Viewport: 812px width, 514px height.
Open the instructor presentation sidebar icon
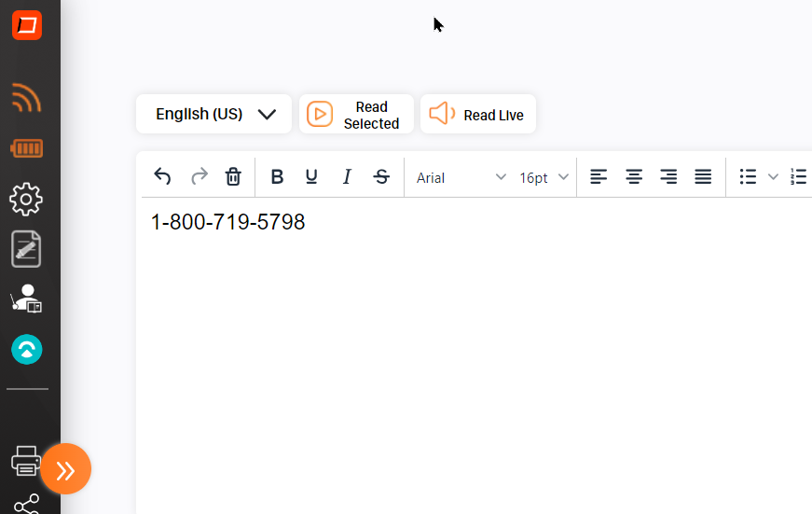(x=26, y=299)
